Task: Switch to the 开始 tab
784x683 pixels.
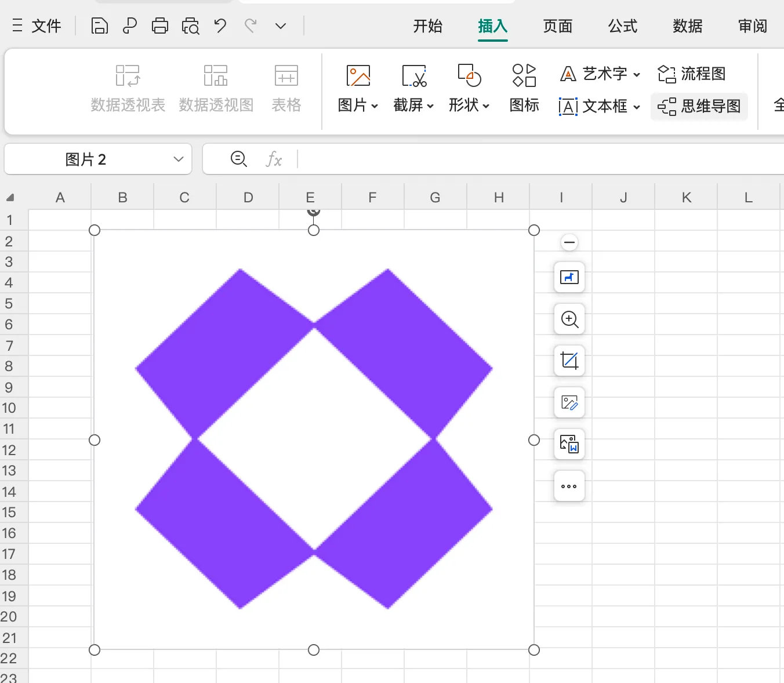Action: pyautogui.click(x=428, y=26)
